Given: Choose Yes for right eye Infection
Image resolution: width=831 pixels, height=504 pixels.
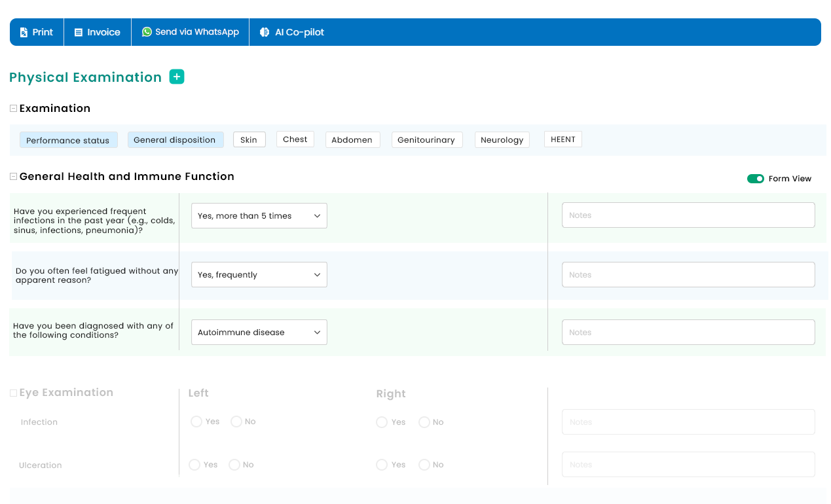Looking at the screenshot, I should 382,422.
